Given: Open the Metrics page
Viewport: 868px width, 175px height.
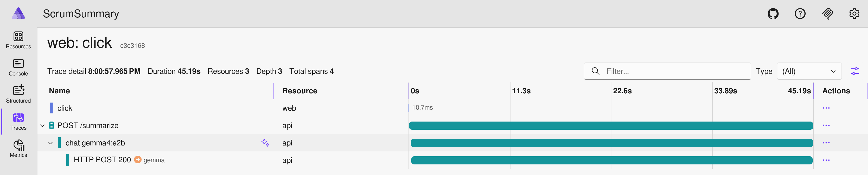Looking at the screenshot, I should pyautogui.click(x=18, y=149).
